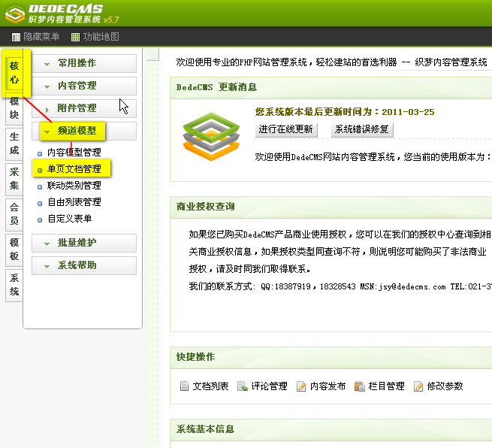Image resolution: width=492 pixels, height=448 pixels.
Task: Open the 栏目管理 quick link
Action: tap(386, 386)
